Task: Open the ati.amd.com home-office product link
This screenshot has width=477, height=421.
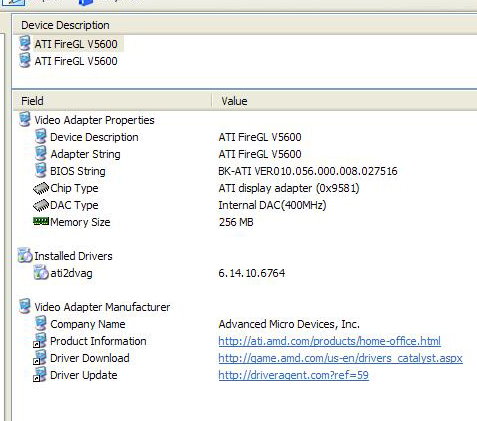Action: 329,341
